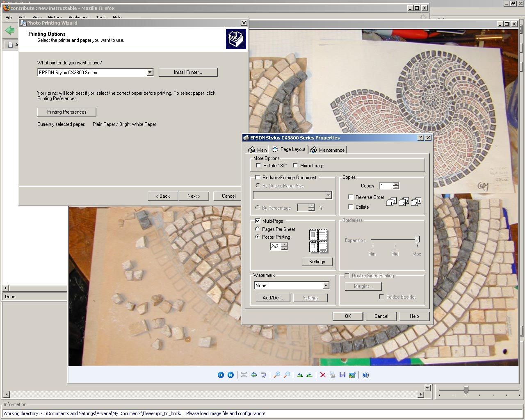Open Help via the blue question mark icon
This screenshot has width=525, height=420.
click(x=365, y=374)
